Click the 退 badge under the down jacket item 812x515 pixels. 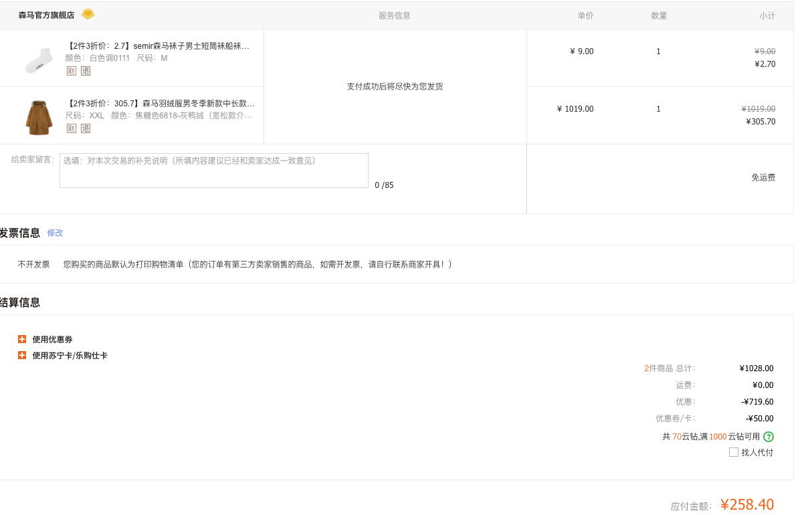click(x=86, y=128)
